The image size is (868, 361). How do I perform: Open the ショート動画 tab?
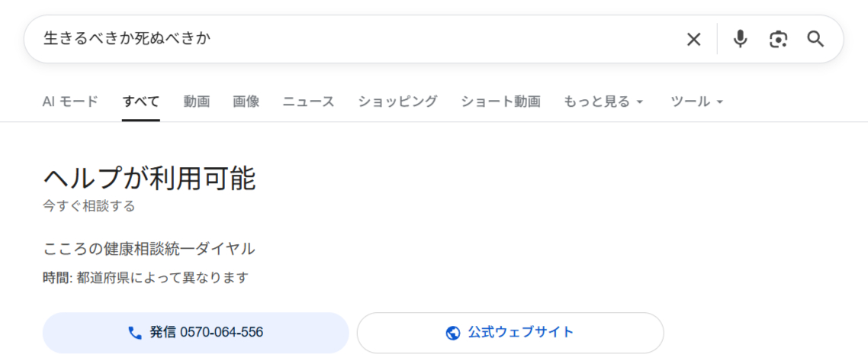point(500,102)
